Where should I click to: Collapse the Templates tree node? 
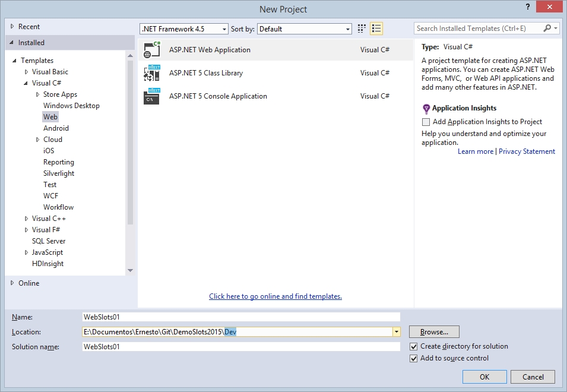[14, 61]
